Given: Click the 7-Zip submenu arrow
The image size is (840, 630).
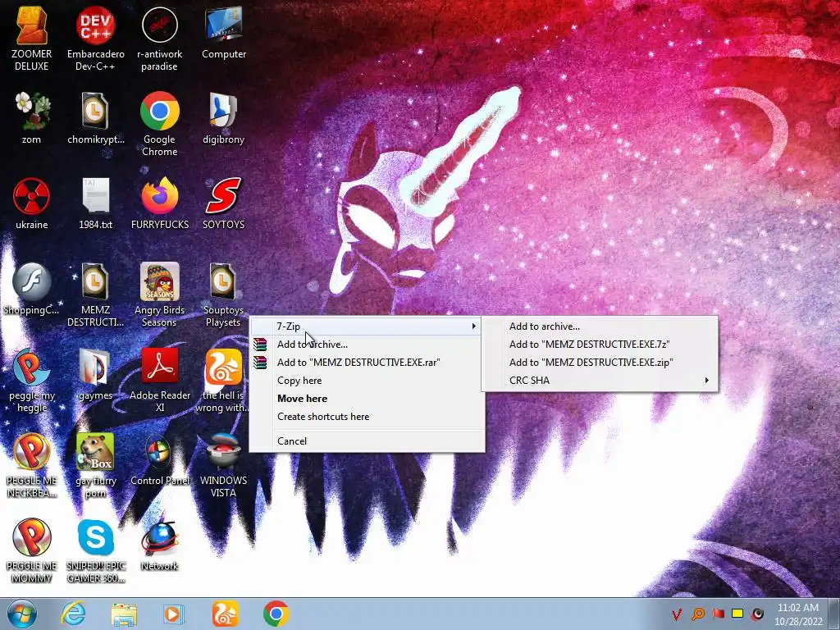Looking at the screenshot, I should pos(473,326).
